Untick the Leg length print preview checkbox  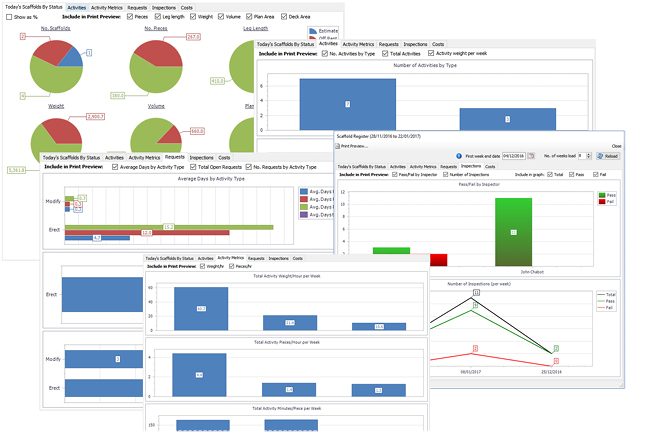click(x=158, y=17)
